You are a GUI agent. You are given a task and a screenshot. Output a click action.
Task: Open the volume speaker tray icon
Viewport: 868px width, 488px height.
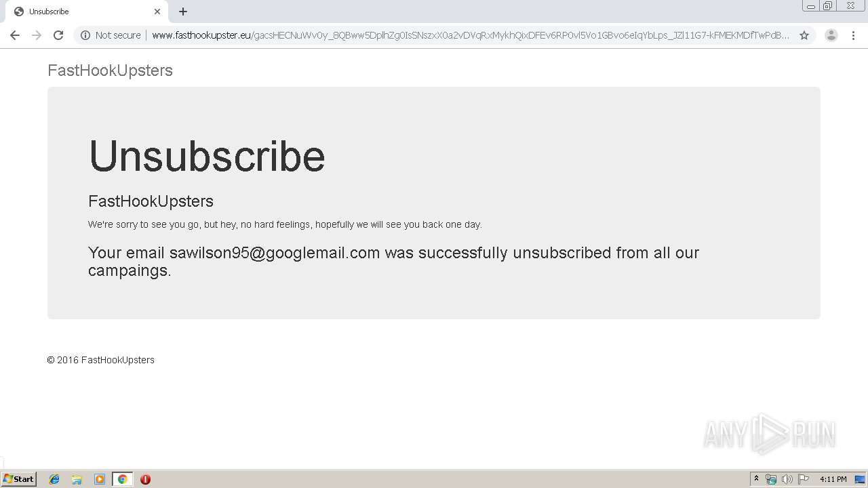click(x=787, y=479)
